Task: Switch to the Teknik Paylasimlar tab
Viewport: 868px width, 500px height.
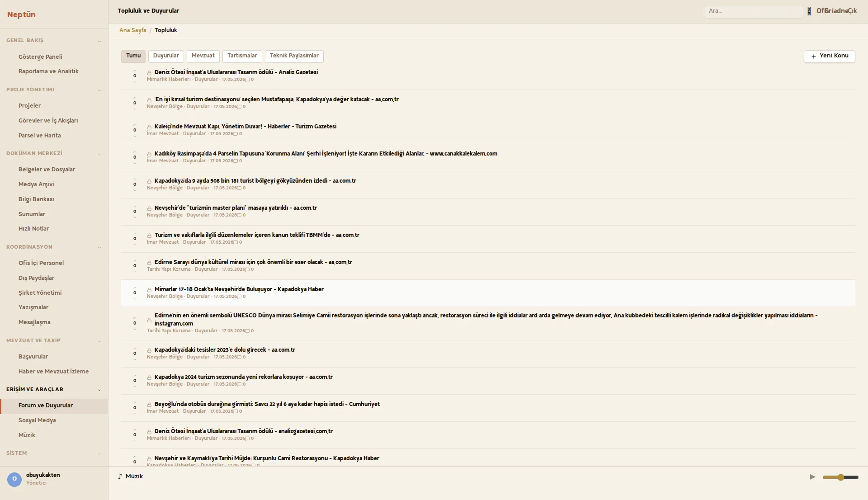Action: click(294, 56)
